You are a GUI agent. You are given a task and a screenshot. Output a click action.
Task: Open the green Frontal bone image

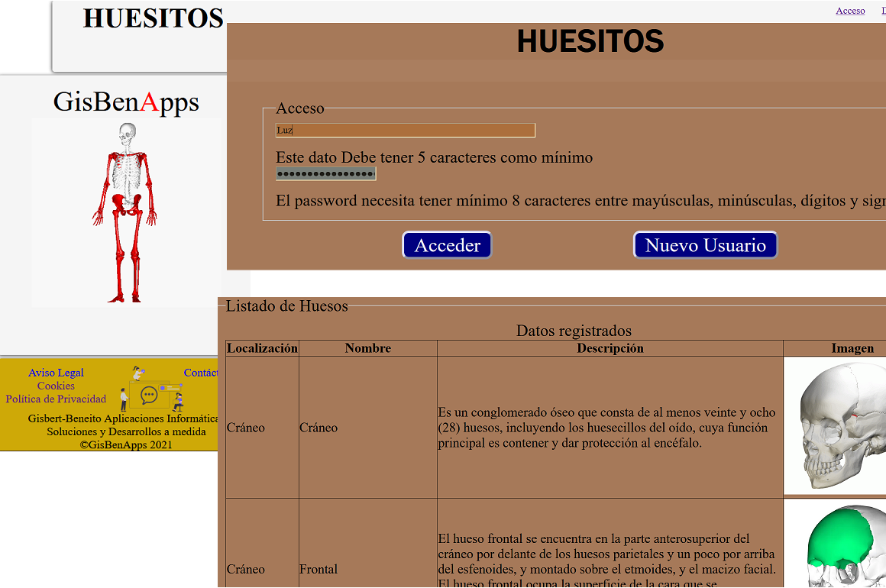834,544
